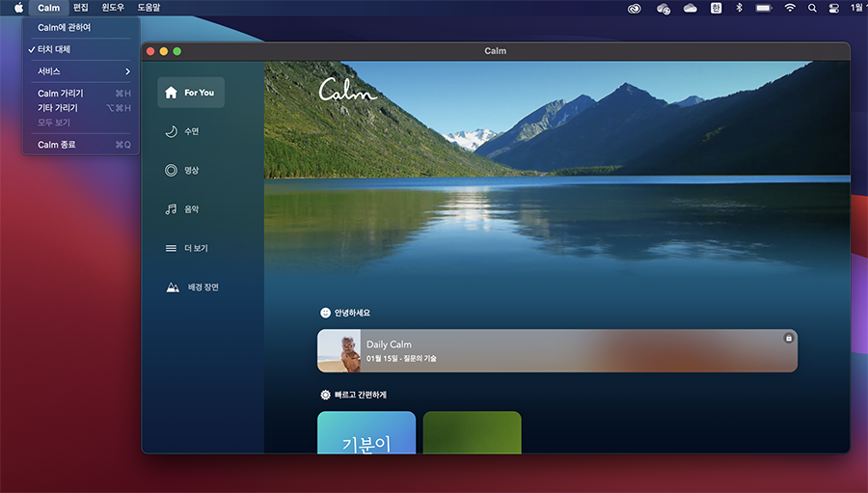868x493 pixels.
Task: Click the 빠르고 간편하게 section heading
Action: [361, 395]
